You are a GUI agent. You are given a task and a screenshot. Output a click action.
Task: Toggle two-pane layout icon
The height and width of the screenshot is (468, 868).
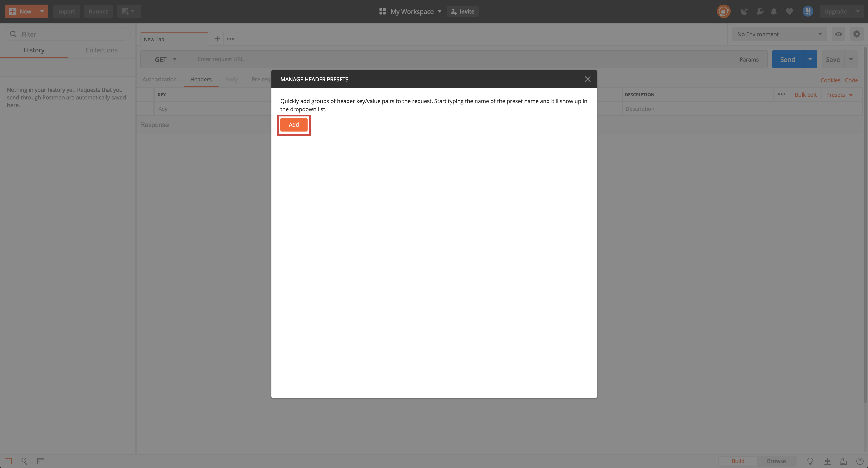coord(827,461)
